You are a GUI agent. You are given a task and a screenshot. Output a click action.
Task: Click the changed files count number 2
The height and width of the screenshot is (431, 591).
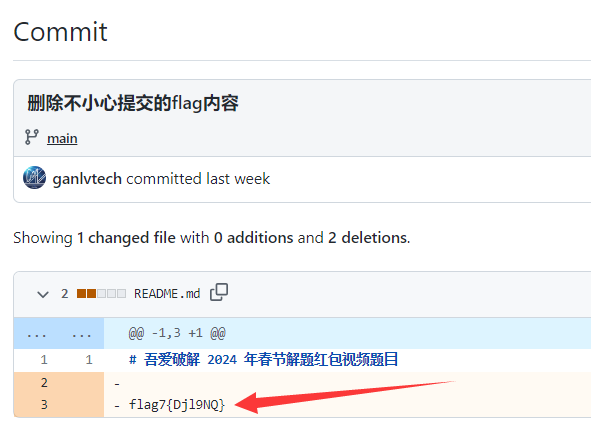point(65,294)
